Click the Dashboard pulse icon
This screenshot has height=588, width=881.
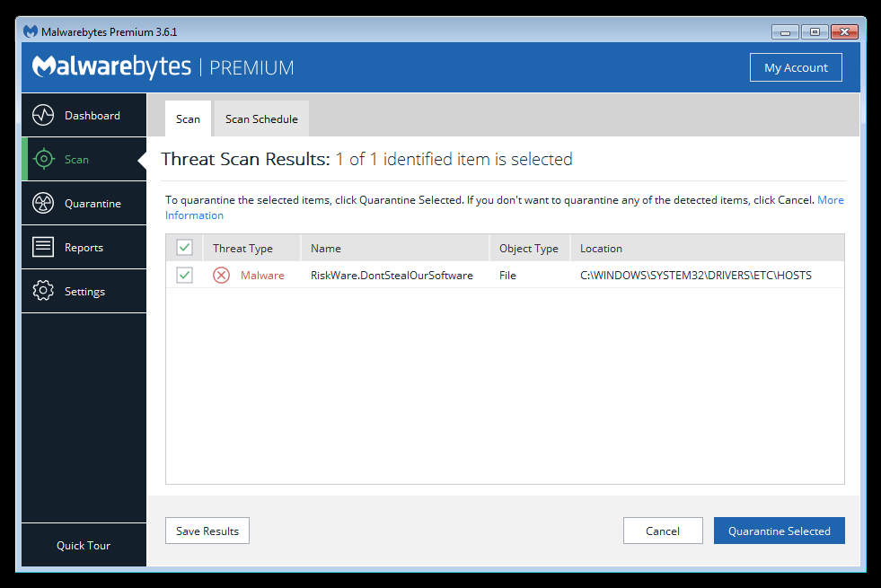[43, 116]
